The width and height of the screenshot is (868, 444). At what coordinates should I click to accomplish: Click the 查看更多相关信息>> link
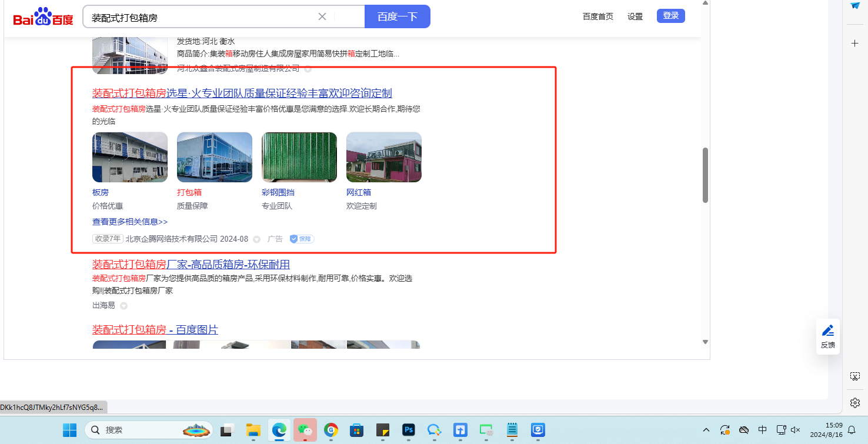point(130,222)
